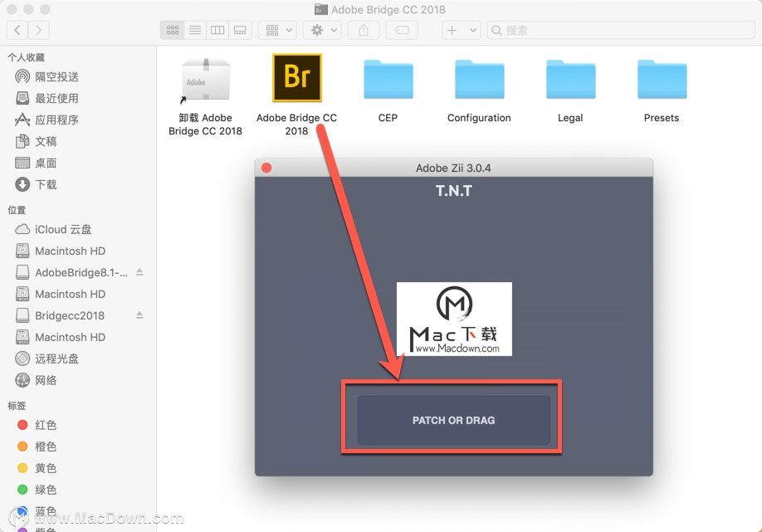Click the Share toolbar button
Viewport: 762px width, 532px height.
click(x=364, y=30)
